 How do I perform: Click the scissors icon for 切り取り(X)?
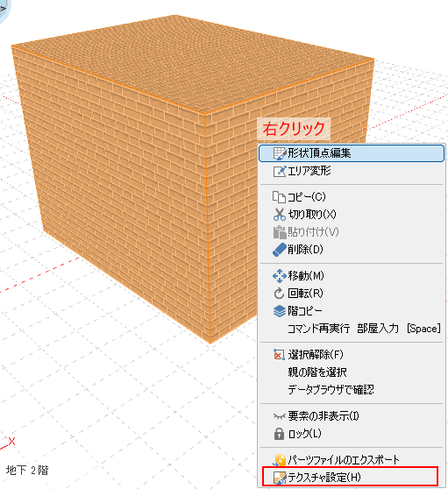pyautogui.click(x=279, y=215)
